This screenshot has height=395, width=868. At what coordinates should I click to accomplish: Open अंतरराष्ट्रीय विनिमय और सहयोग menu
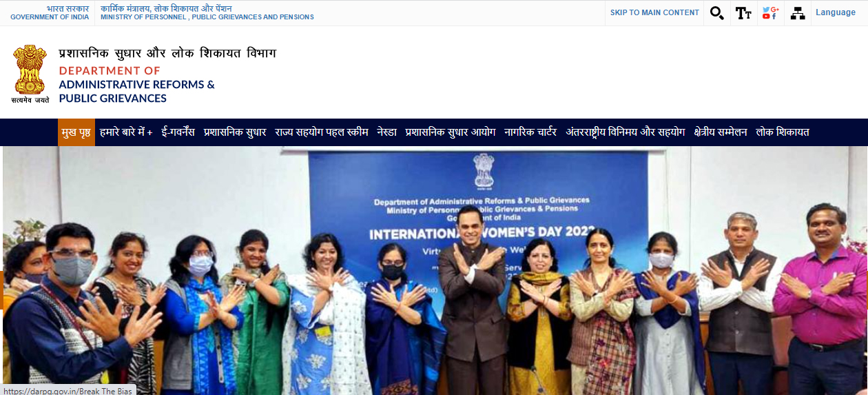[626, 132]
